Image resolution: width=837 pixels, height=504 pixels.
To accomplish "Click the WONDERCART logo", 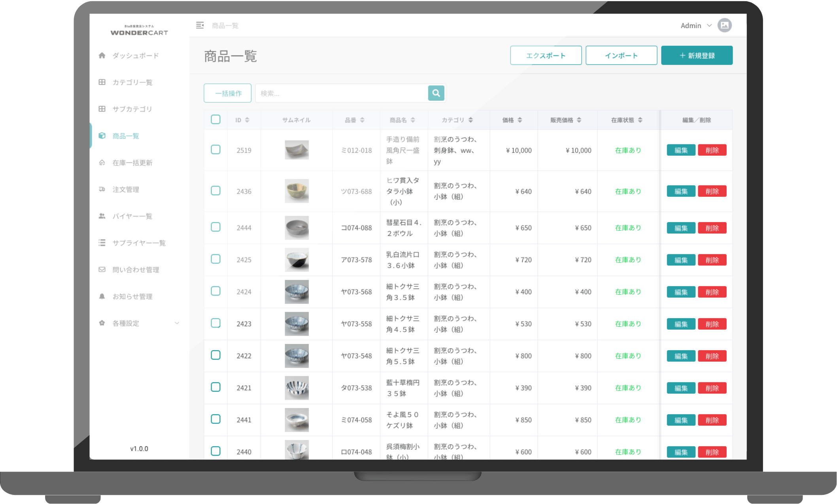I will 139,30.
